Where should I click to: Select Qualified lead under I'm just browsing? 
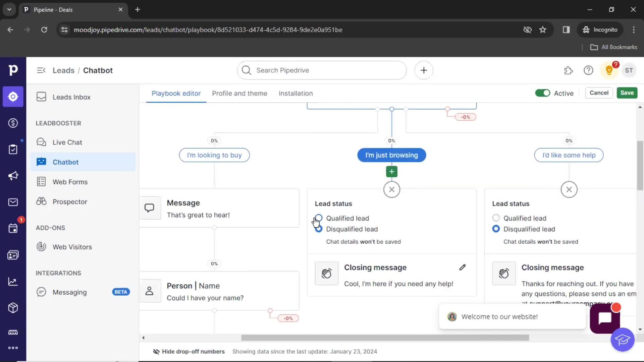tap(318, 218)
